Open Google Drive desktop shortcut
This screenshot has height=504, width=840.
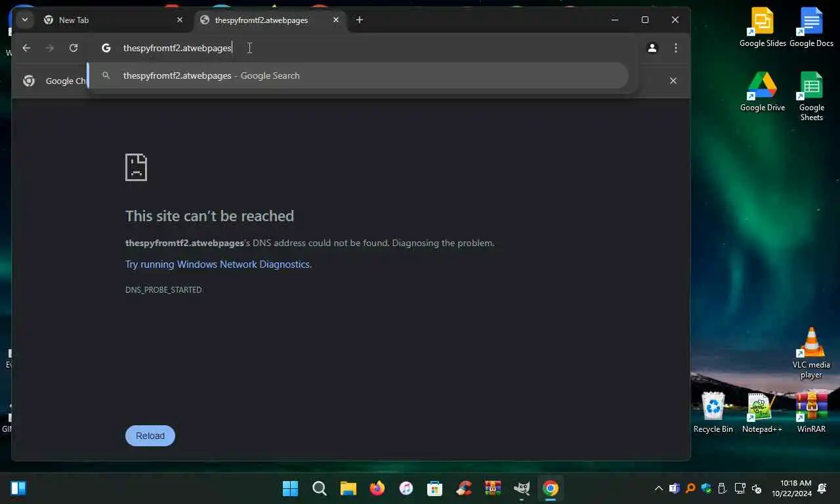point(763,92)
